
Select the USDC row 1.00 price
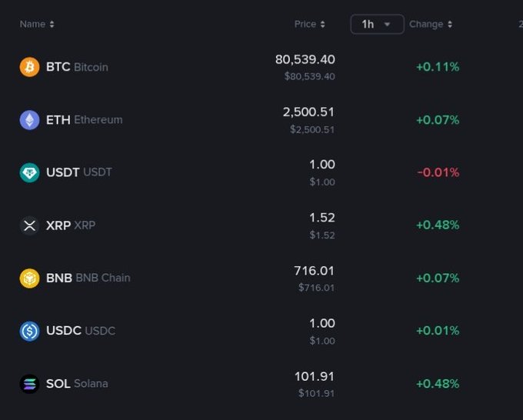pyautogui.click(x=321, y=323)
